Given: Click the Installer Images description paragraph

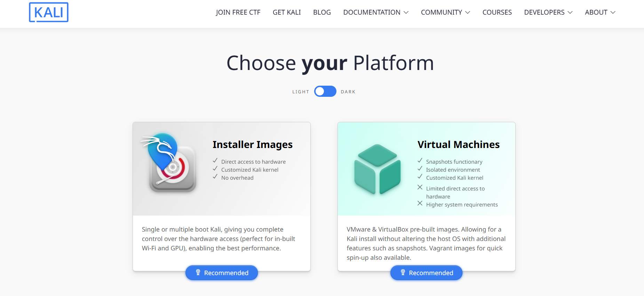Looking at the screenshot, I should [218, 239].
